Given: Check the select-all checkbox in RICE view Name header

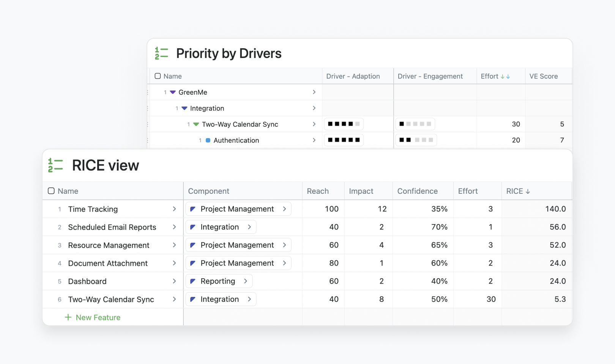Looking at the screenshot, I should 51,191.
